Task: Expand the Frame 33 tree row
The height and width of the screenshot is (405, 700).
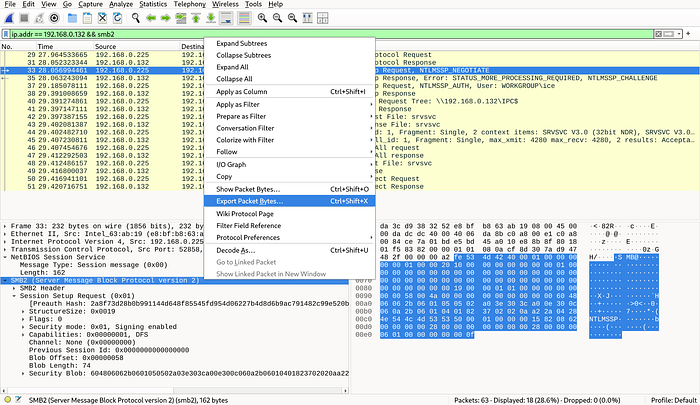Action: (6, 227)
